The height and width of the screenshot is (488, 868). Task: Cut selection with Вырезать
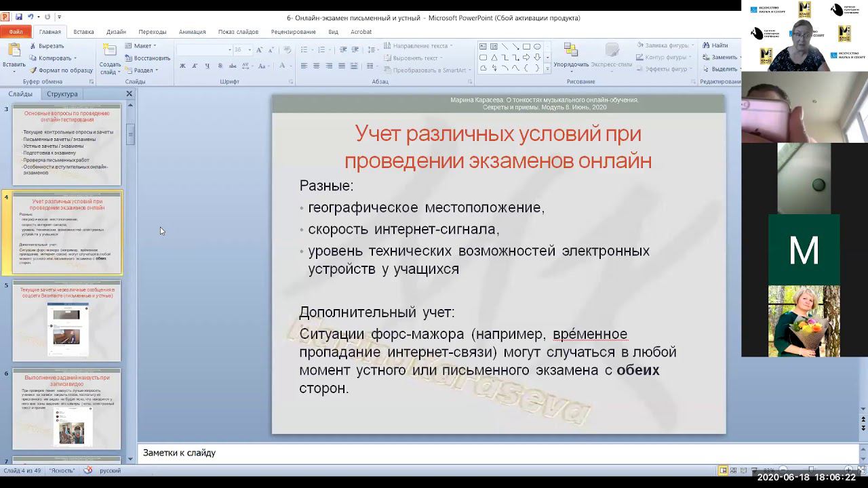point(46,46)
